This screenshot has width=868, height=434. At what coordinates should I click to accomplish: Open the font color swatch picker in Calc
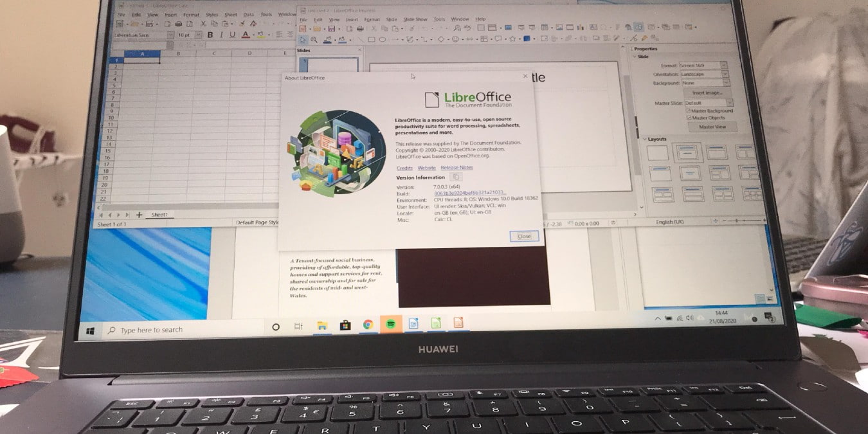pos(253,34)
